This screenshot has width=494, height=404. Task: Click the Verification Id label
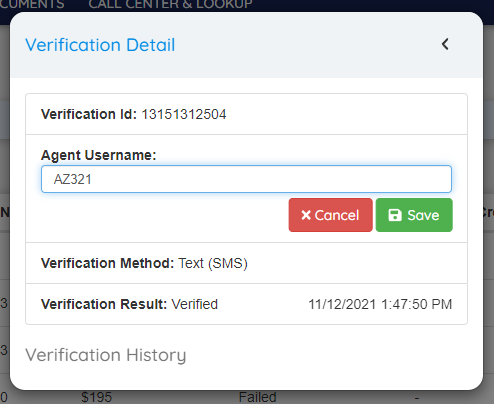pyautogui.click(x=89, y=114)
